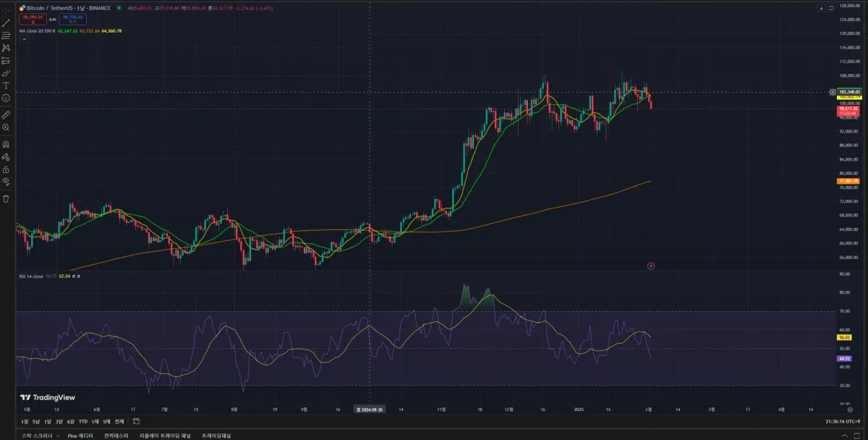Screen dimensions: 868x440
Task: Expand the 스탁 스크리너 dropdown chevron
Action: [x=56, y=436]
